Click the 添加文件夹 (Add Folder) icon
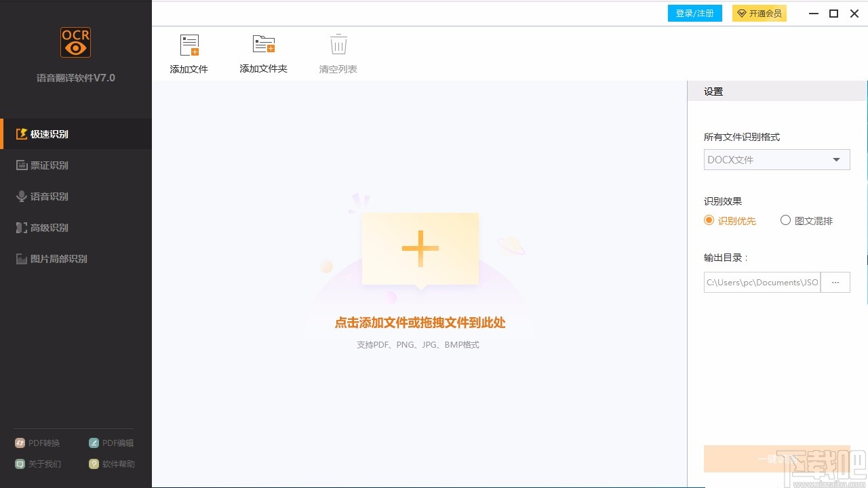 click(263, 46)
